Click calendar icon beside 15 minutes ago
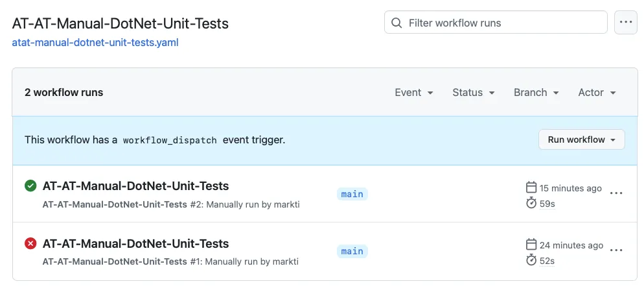 click(531, 187)
